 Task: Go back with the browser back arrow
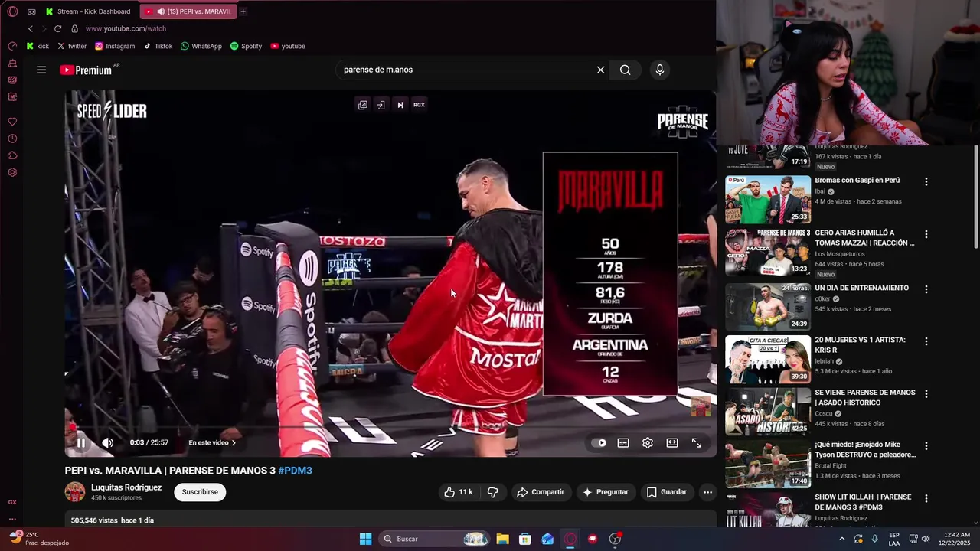(x=31, y=28)
